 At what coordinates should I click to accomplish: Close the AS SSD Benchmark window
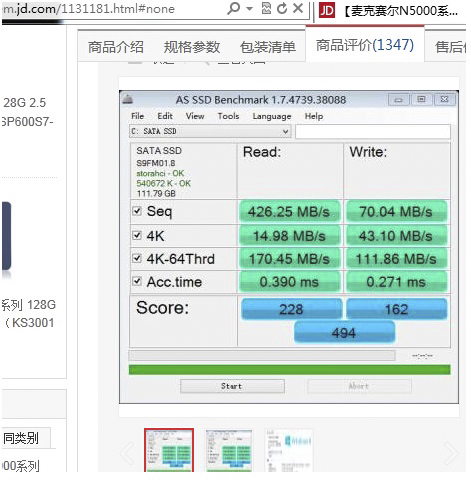(x=444, y=99)
